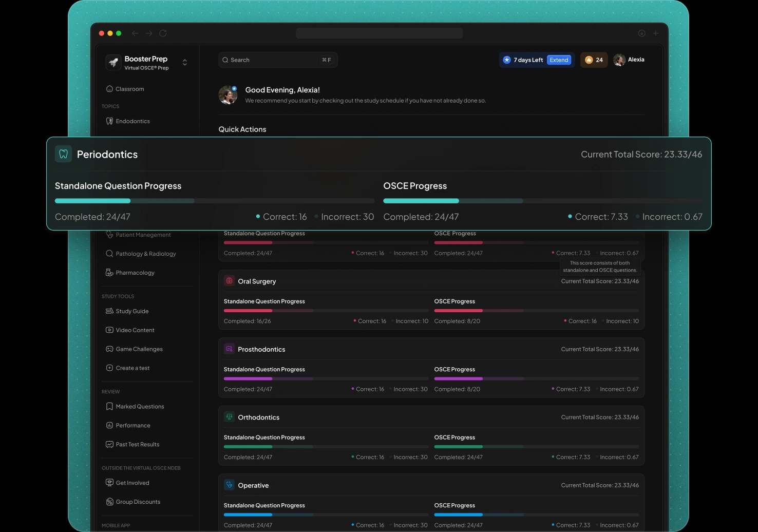The width and height of the screenshot is (758, 532).
Task: Click the Video Content icon
Action: (x=109, y=330)
